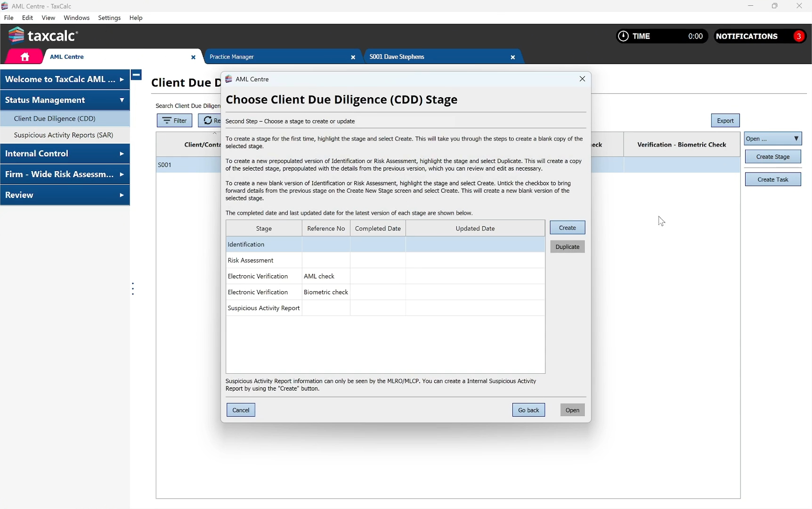The image size is (812, 509).
Task: Go to the home tab icon
Action: tap(25, 57)
